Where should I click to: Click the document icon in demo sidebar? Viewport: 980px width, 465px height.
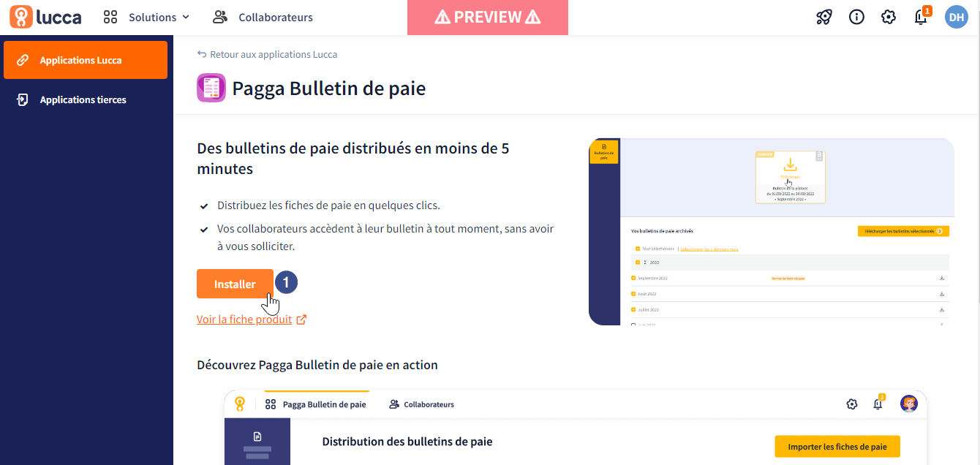click(x=257, y=436)
